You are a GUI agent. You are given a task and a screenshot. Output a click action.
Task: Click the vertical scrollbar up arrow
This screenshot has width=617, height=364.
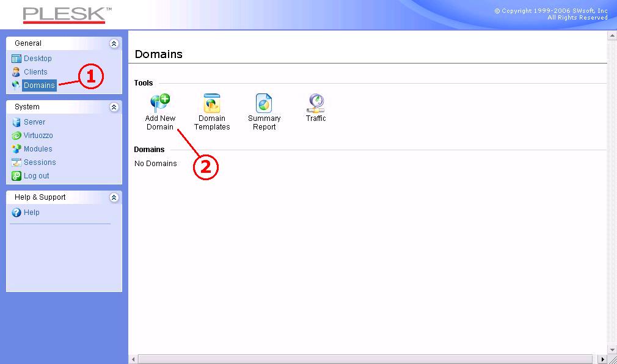(x=612, y=36)
